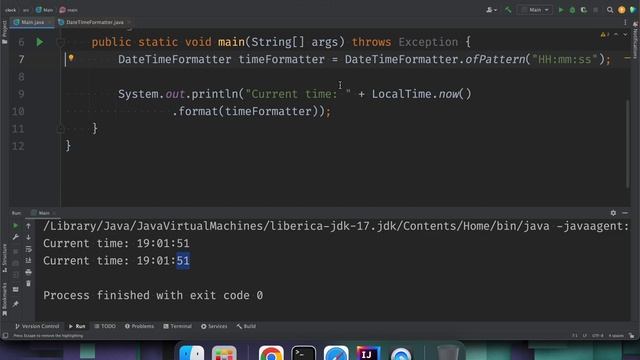The image size is (640, 360).
Task: Click the main method breadcrumb
Action: point(69,10)
